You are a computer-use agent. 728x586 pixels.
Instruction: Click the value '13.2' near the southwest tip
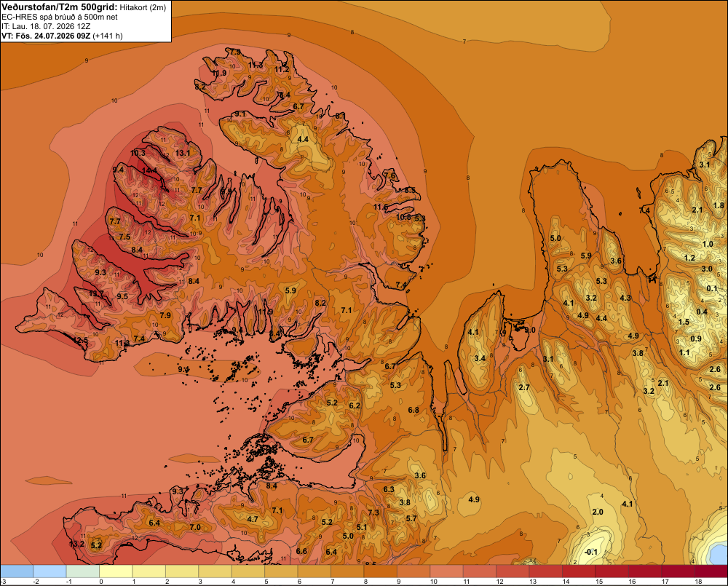[x=76, y=544]
